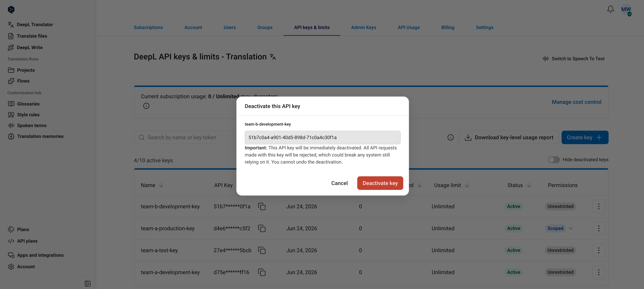Screen dimensions: 644x289
Task: Switch to the Users tab
Action: pyautogui.click(x=229, y=28)
